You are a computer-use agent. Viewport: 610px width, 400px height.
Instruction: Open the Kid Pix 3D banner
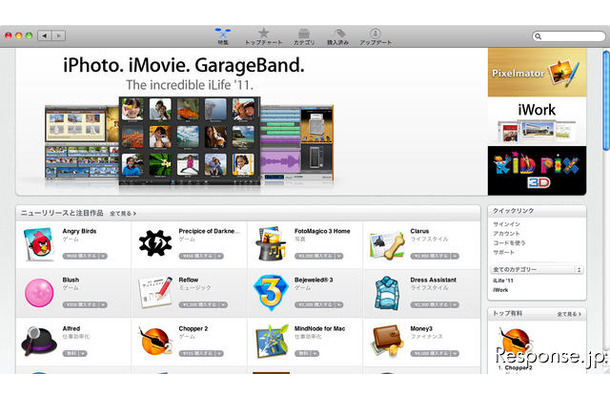tap(537, 170)
